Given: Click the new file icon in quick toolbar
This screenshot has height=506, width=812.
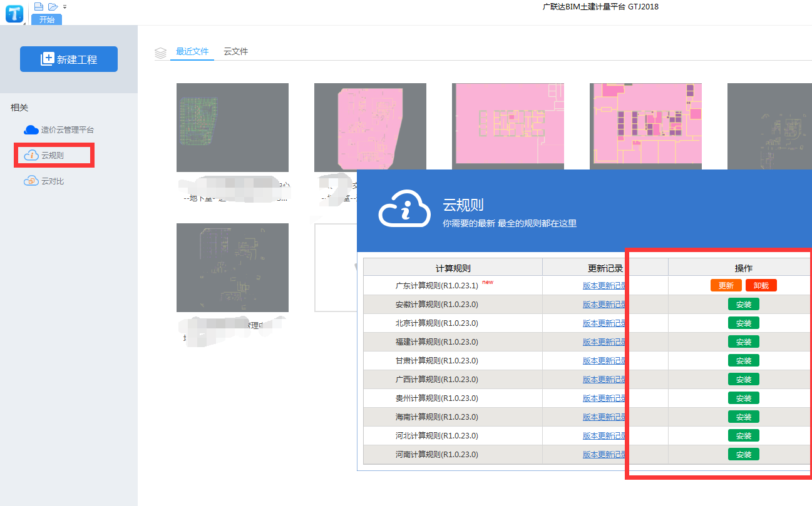Looking at the screenshot, I should coord(39,6).
